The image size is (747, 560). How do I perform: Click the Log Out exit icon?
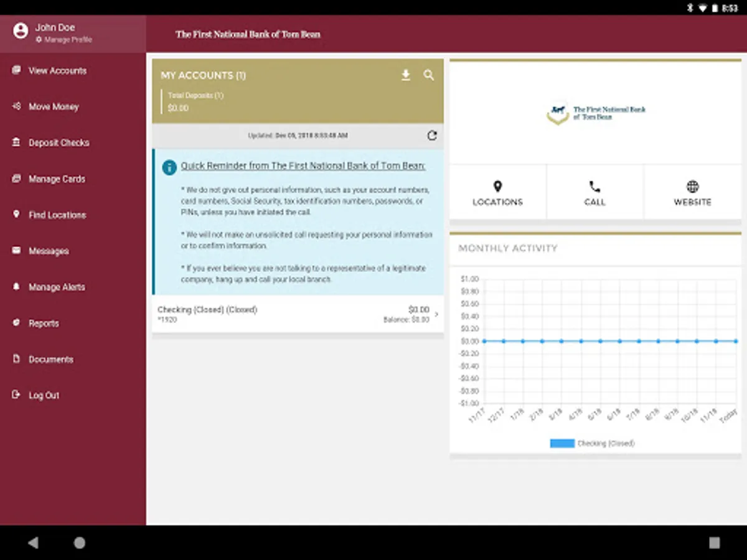pos(16,395)
